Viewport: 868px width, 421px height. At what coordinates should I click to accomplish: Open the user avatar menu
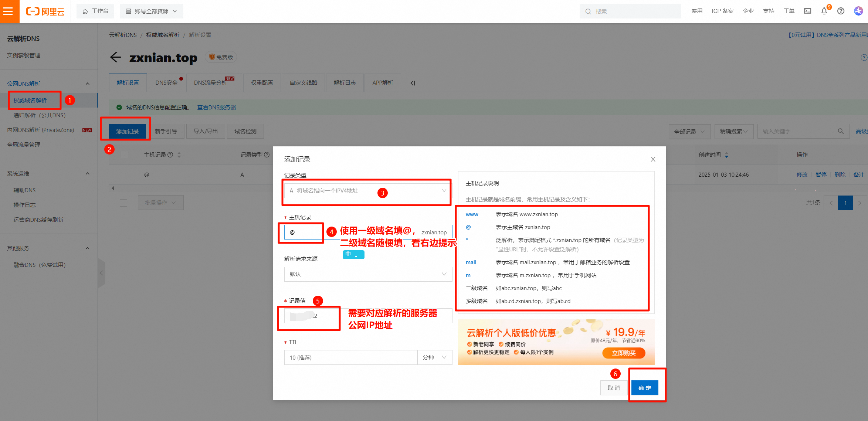pos(858,11)
